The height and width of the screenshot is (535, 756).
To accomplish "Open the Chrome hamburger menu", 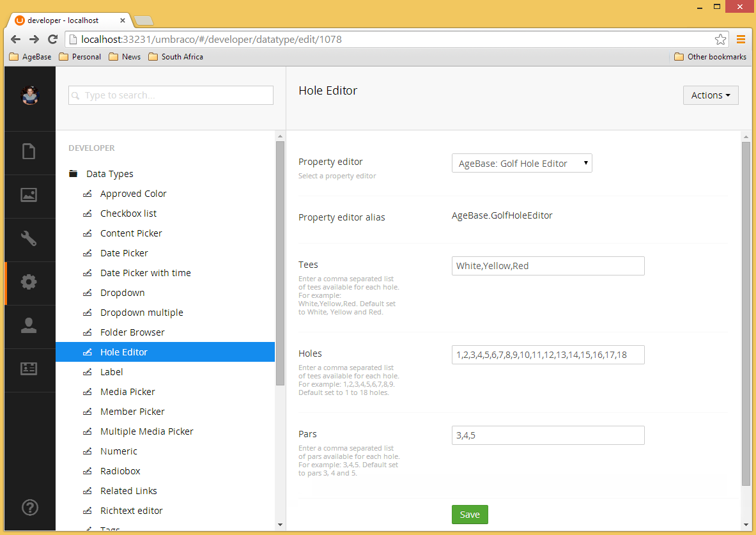I will click(741, 40).
